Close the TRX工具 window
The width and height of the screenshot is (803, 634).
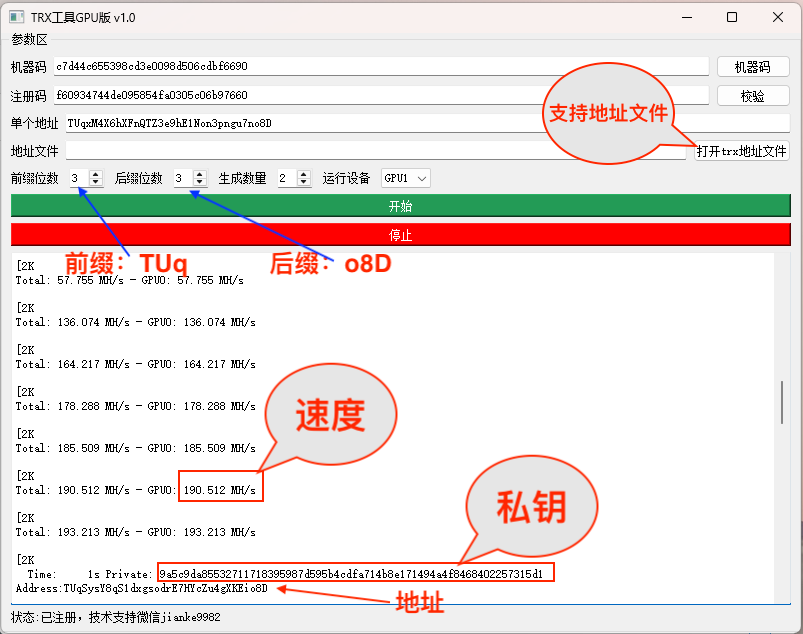coord(778,17)
